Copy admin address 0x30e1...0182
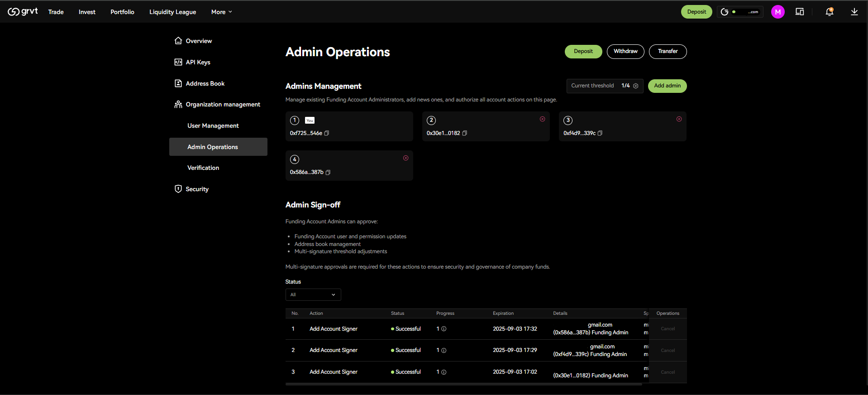 coord(465,133)
